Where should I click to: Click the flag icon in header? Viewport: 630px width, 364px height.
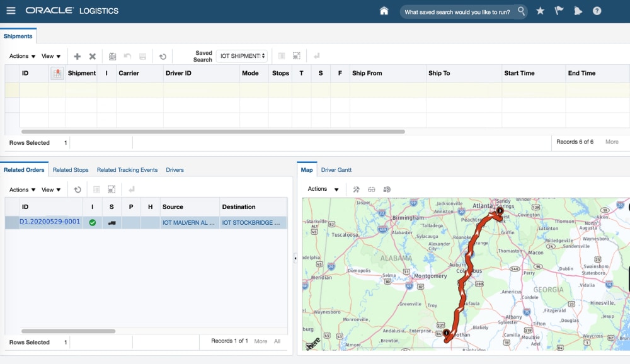click(x=559, y=11)
